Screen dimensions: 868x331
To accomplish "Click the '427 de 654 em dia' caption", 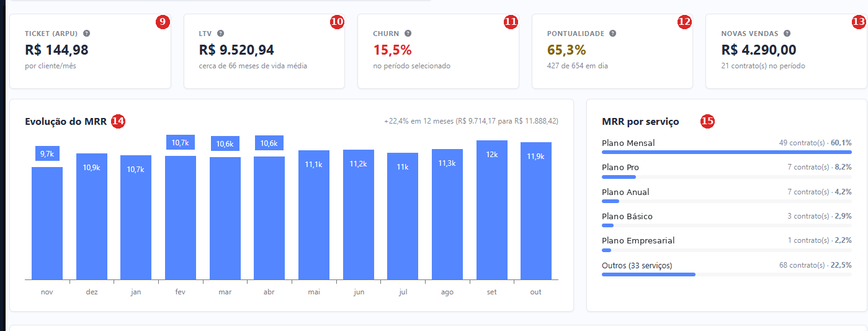I will (x=578, y=66).
